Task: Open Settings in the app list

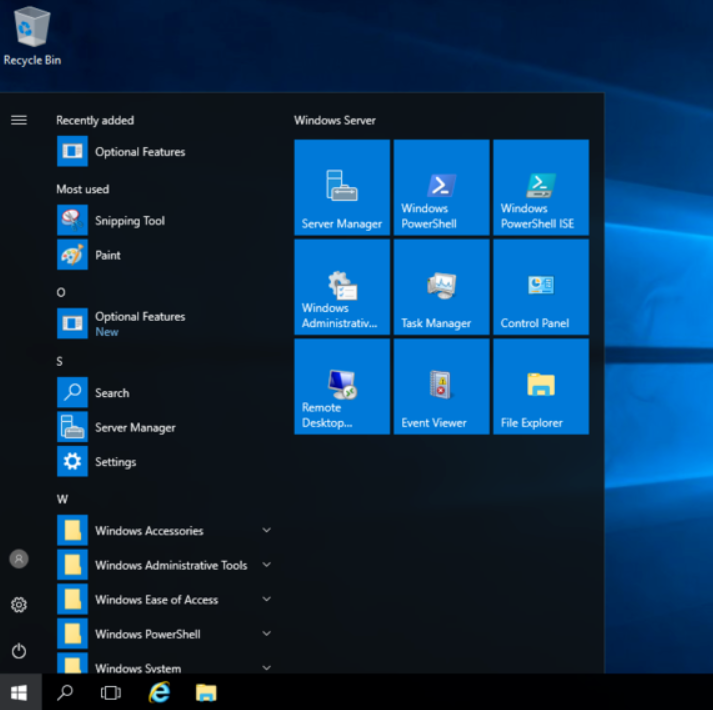Action: (164, 462)
